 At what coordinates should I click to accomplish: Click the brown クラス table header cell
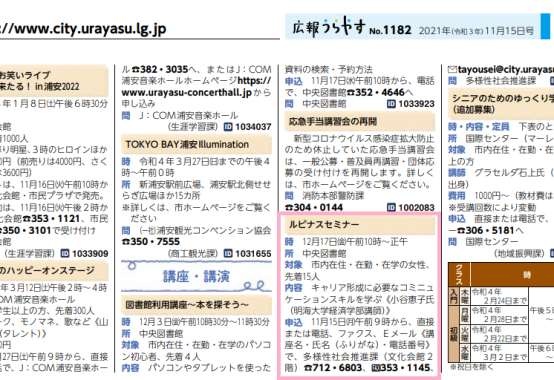point(459,274)
